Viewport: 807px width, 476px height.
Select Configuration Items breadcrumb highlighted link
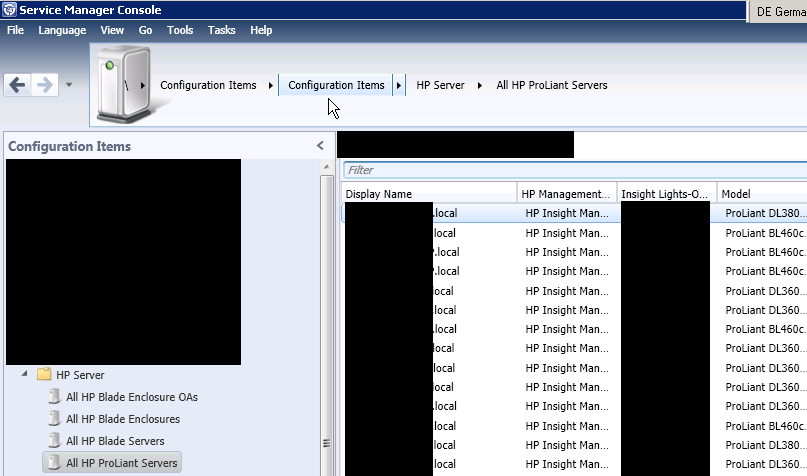[x=336, y=85]
